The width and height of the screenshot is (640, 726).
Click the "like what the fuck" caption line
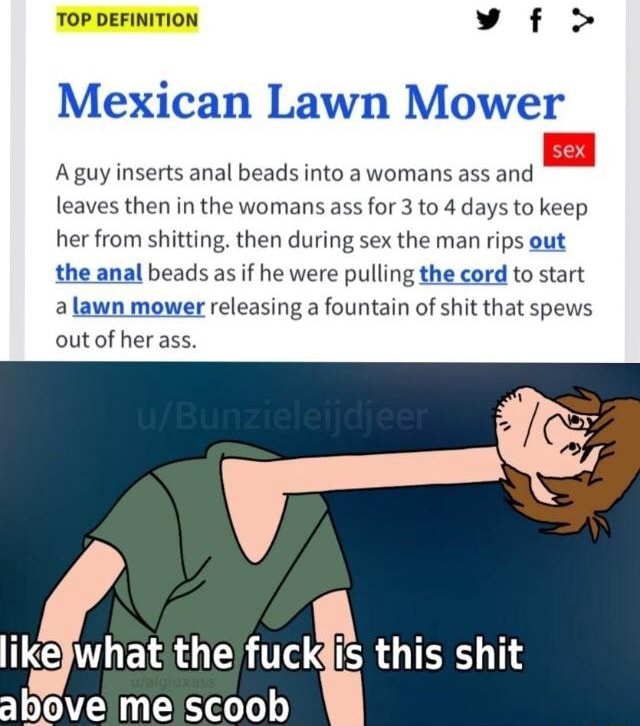click(x=262, y=653)
